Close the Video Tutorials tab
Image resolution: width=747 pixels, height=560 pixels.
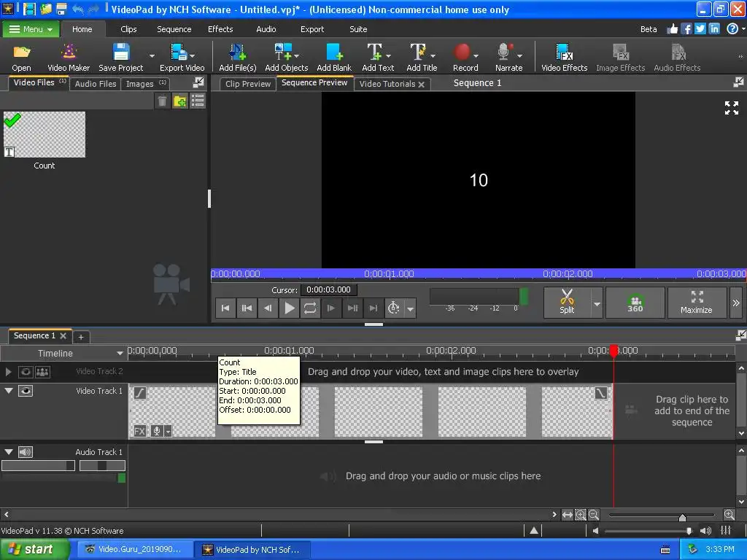click(421, 85)
